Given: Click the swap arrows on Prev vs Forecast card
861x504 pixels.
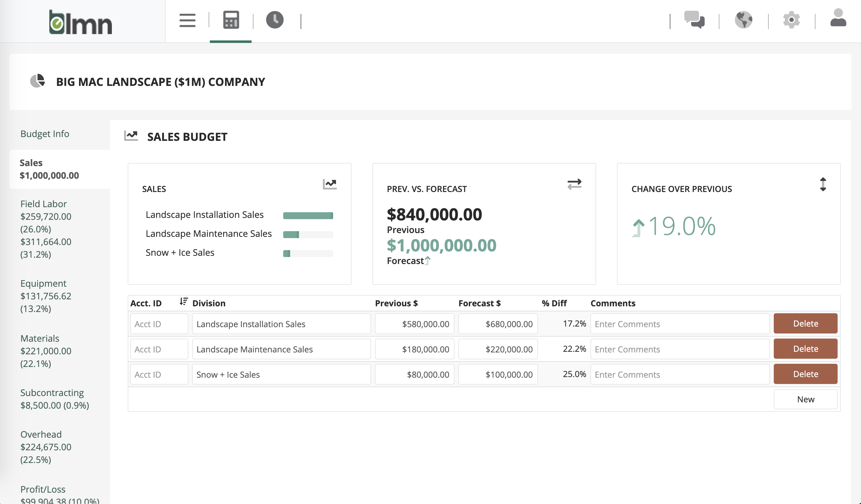Looking at the screenshot, I should click(574, 184).
